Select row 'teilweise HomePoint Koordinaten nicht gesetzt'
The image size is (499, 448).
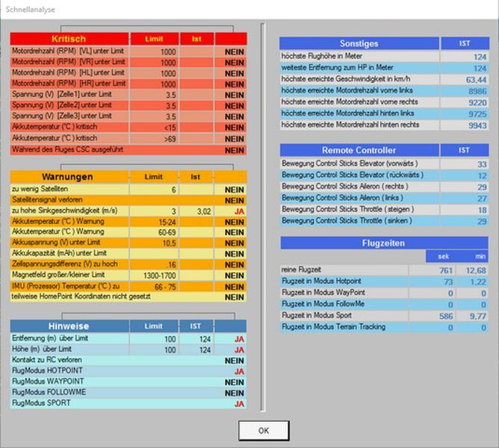coord(128,297)
